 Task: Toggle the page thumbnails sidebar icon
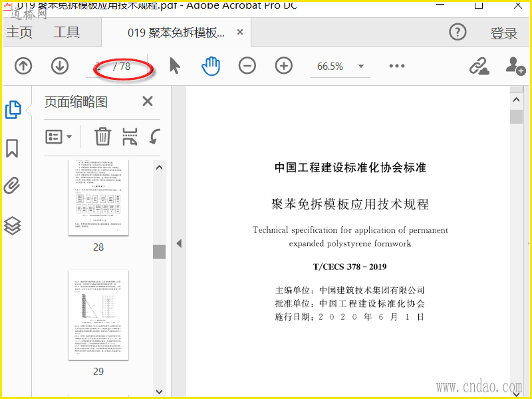(13, 110)
